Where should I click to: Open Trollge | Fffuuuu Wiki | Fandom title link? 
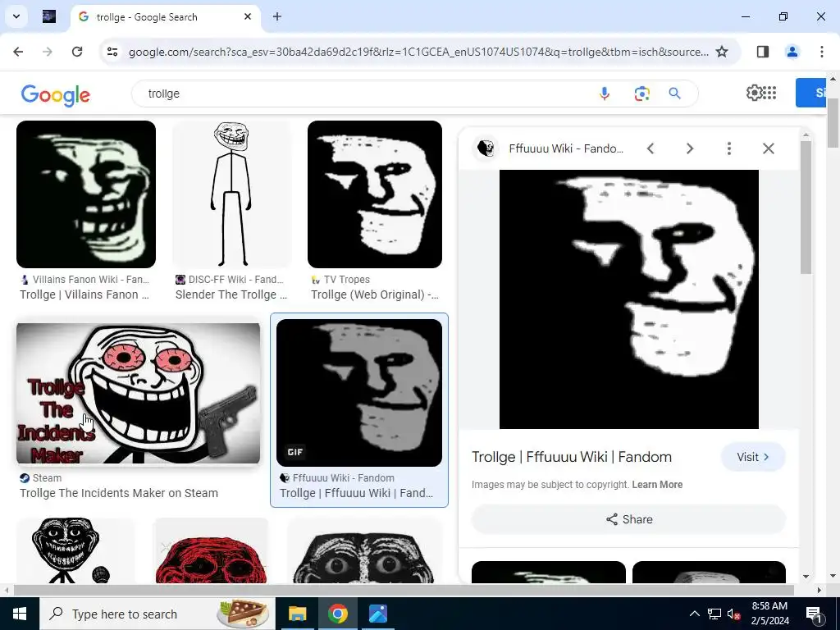click(x=572, y=457)
